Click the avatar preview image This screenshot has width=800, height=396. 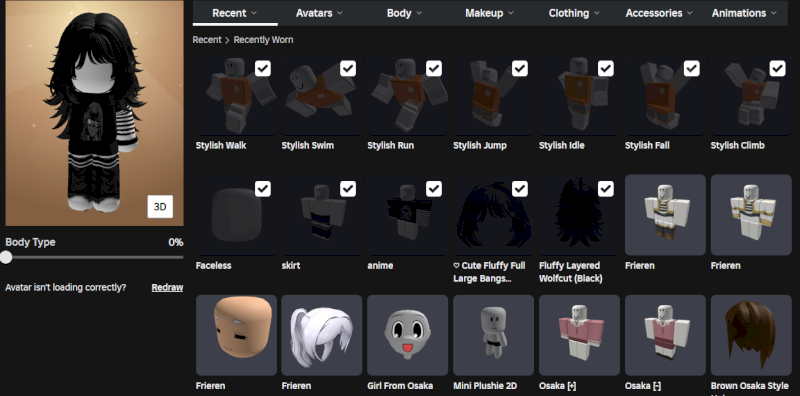coord(94,113)
